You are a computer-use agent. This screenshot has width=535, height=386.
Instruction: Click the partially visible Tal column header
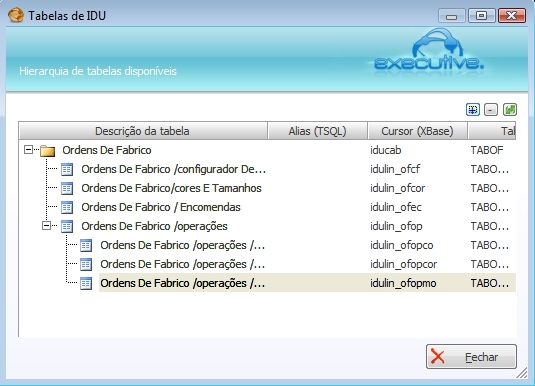tap(492, 131)
